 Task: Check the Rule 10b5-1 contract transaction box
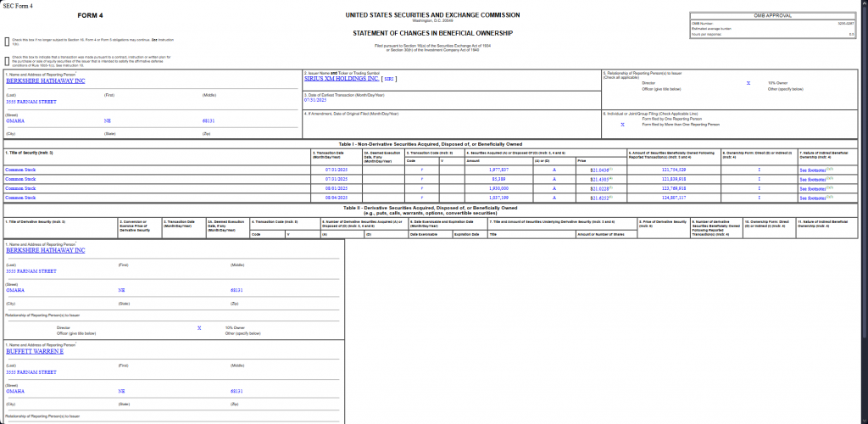7,61
